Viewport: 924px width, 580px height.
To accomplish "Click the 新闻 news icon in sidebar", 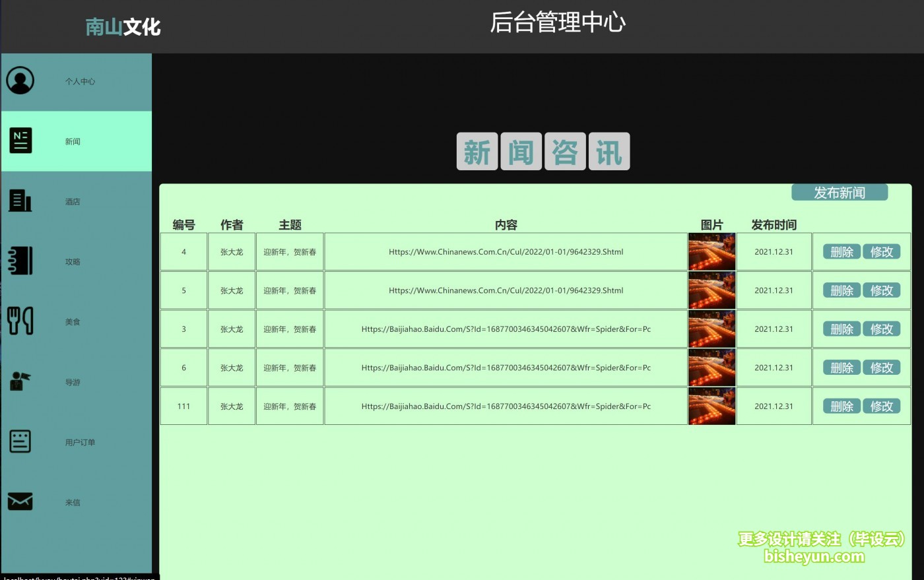I will click(x=20, y=141).
